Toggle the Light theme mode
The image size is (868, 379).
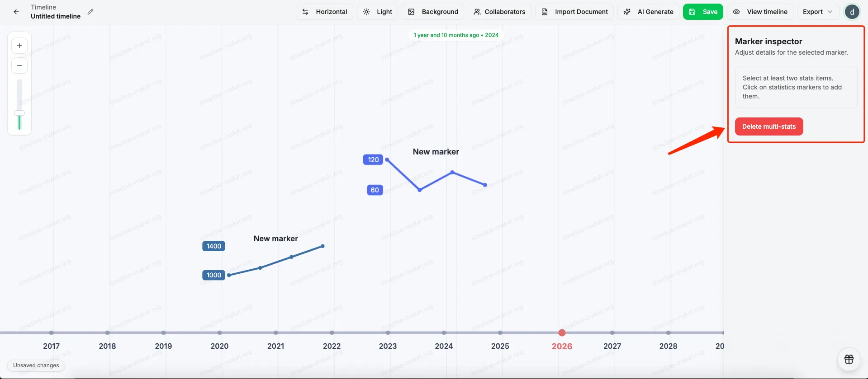pyautogui.click(x=377, y=12)
